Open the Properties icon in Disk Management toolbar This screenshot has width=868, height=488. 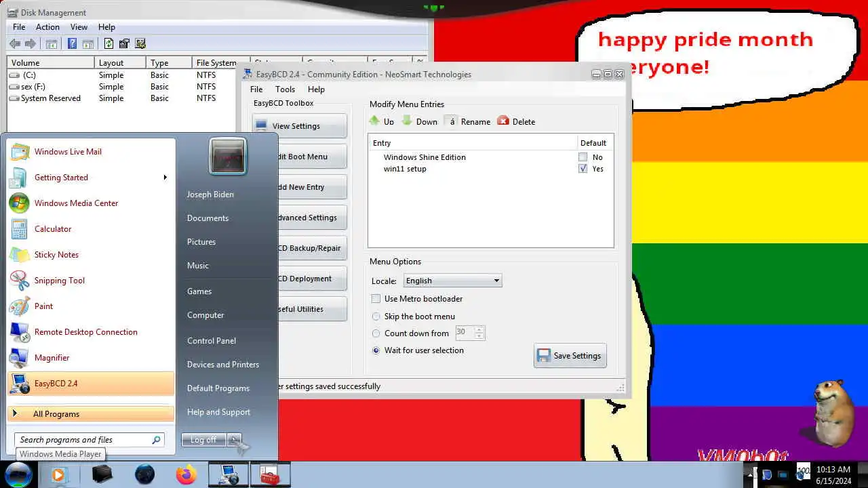[x=124, y=44]
